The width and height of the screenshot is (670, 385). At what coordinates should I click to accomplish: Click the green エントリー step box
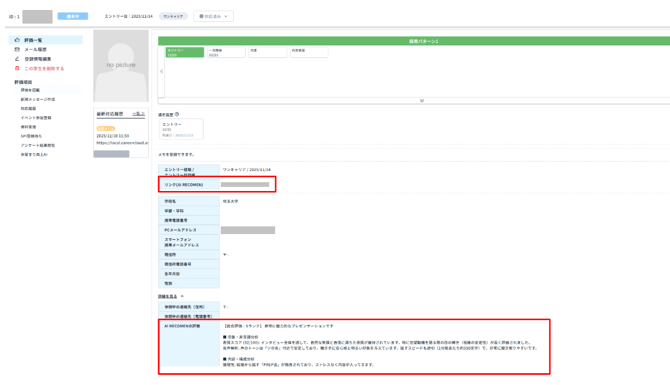185,52
